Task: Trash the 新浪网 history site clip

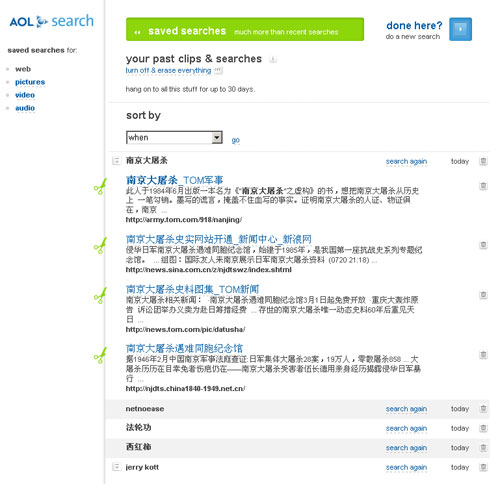Action: pos(483,245)
